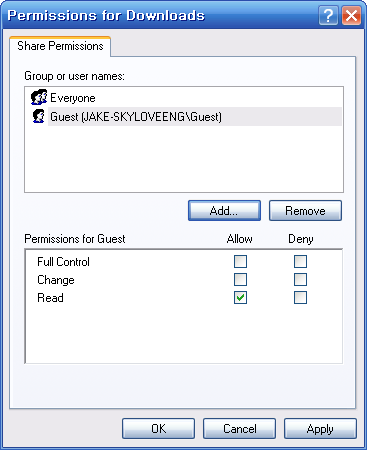Apply the permission changes

pyautogui.click(x=320, y=429)
